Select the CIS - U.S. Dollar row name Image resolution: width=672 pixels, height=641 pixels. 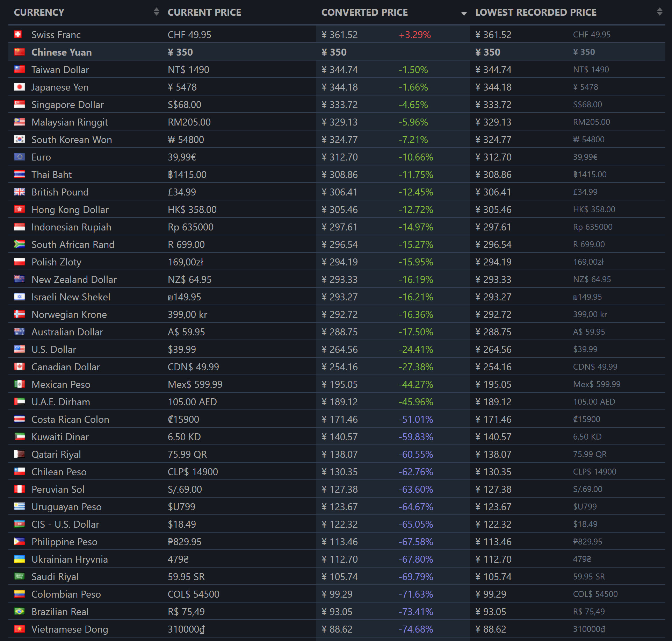(65, 524)
